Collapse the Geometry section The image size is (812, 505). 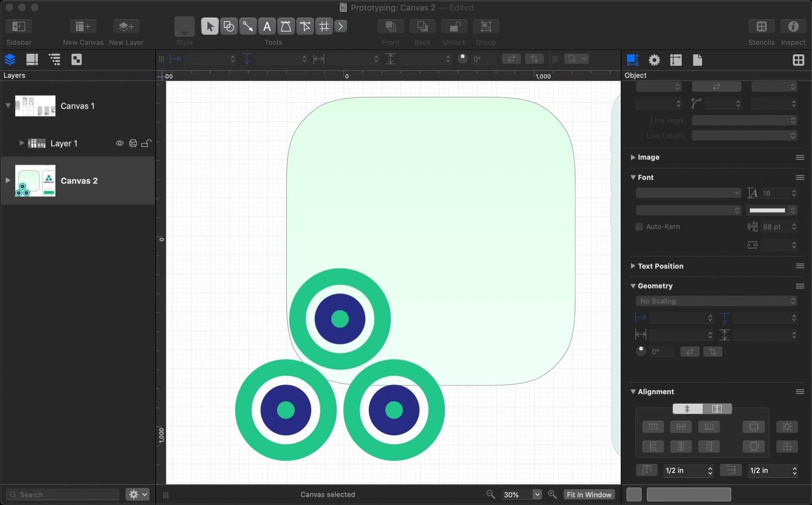point(633,286)
